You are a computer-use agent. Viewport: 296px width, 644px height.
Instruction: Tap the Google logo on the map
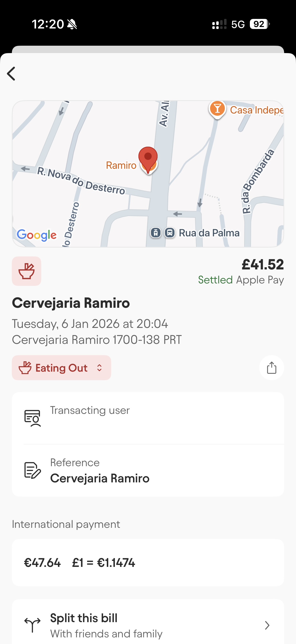click(x=37, y=235)
